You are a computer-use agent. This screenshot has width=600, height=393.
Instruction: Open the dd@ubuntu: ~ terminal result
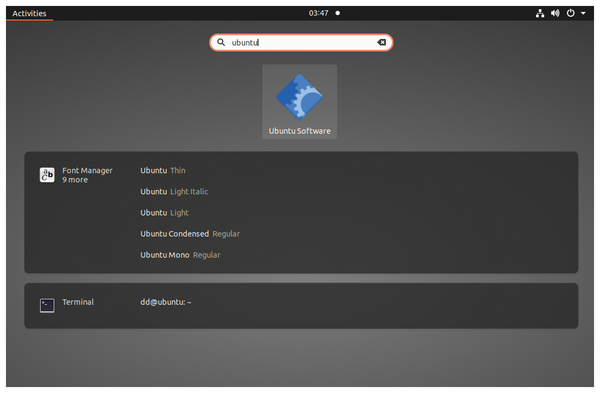[x=166, y=302]
